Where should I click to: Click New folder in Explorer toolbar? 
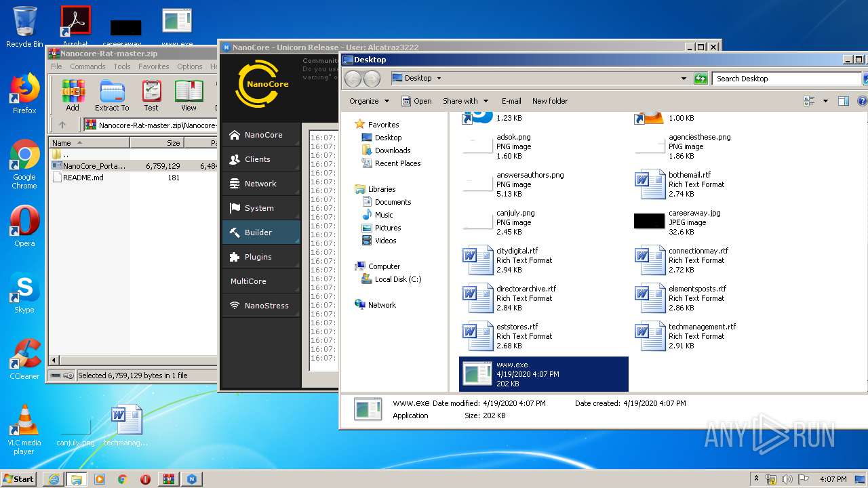[550, 101]
